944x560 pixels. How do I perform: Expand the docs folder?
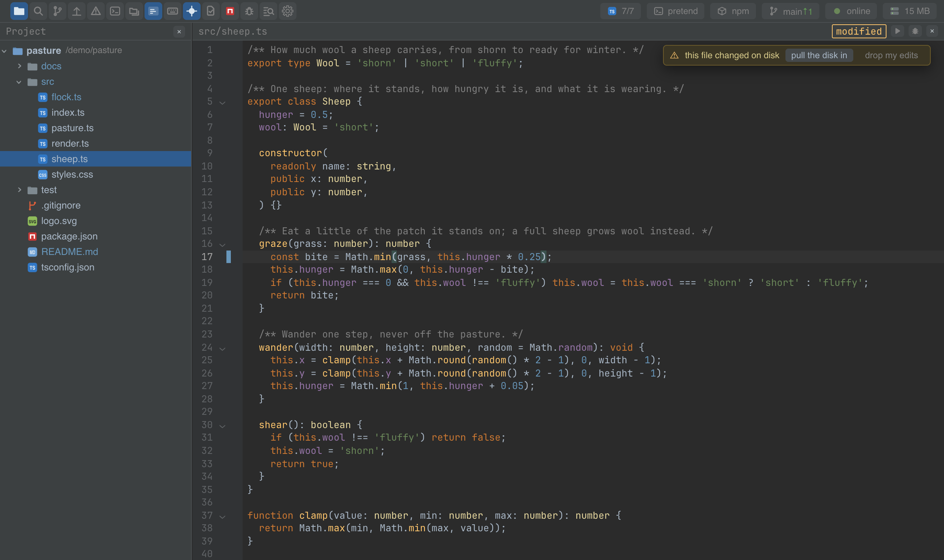20,66
